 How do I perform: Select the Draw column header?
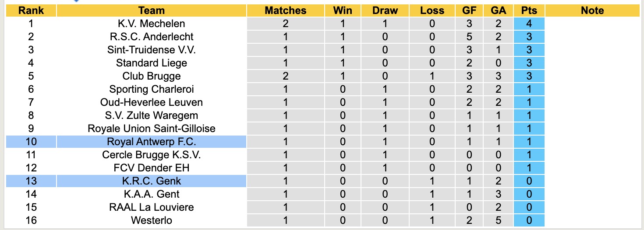385,10
